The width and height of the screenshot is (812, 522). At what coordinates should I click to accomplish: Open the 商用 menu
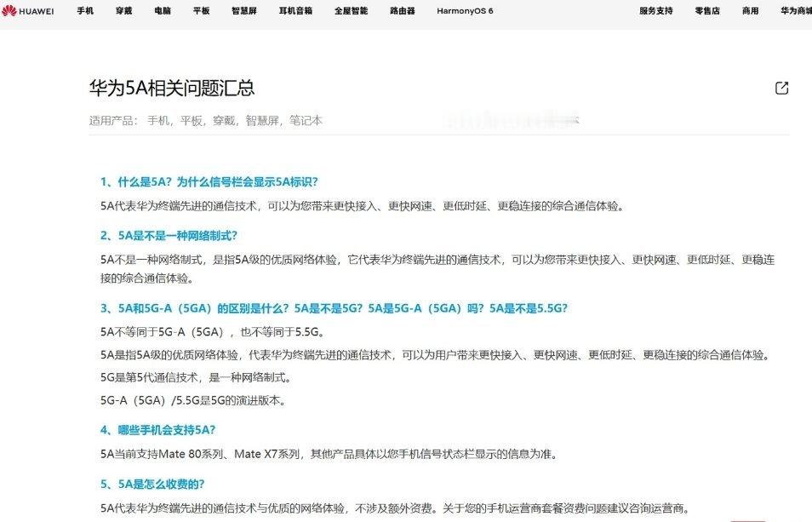(x=749, y=11)
